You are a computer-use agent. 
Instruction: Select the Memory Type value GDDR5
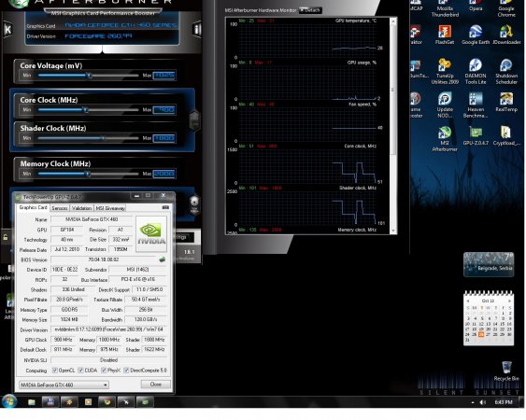[69, 310]
